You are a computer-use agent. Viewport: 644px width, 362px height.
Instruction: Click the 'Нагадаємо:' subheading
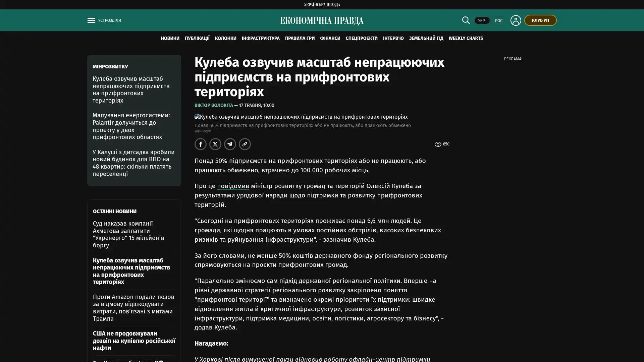211,343
